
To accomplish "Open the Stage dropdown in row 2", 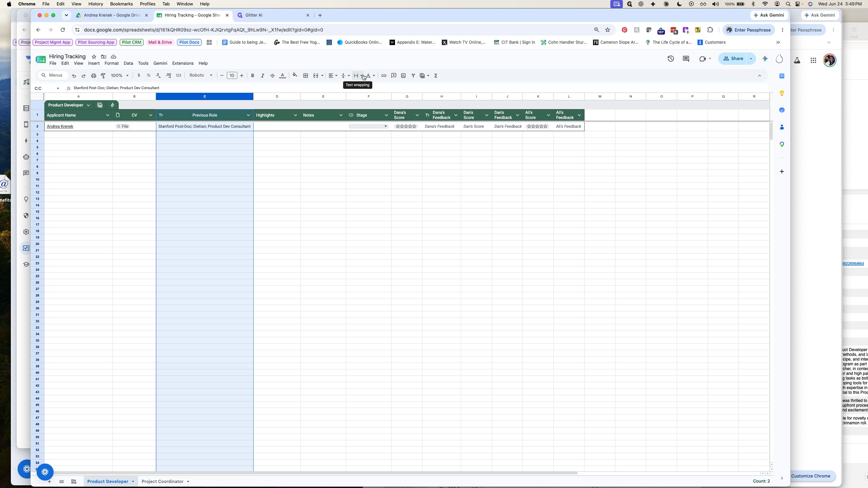I will 368,126.
